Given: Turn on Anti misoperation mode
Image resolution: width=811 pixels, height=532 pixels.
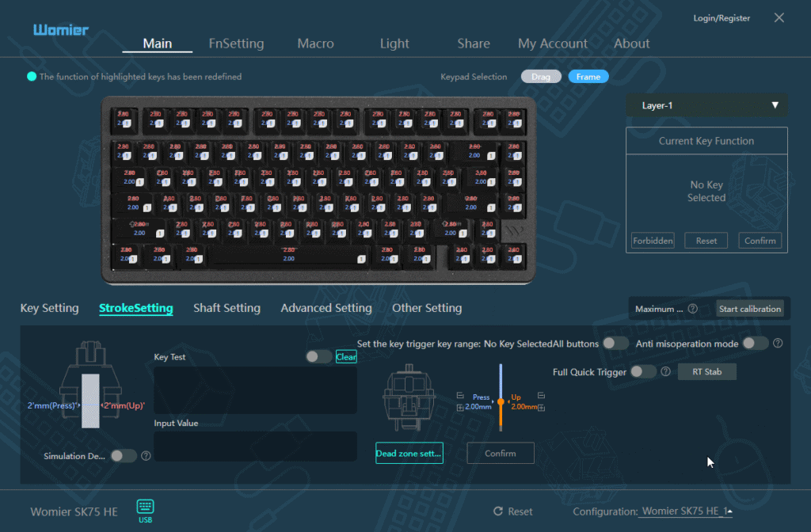Looking at the screenshot, I should [755, 344].
